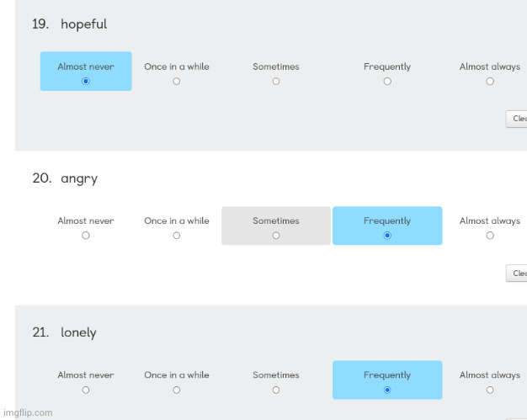Click the question 20 'angry' label
527x420 pixels.
point(79,178)
